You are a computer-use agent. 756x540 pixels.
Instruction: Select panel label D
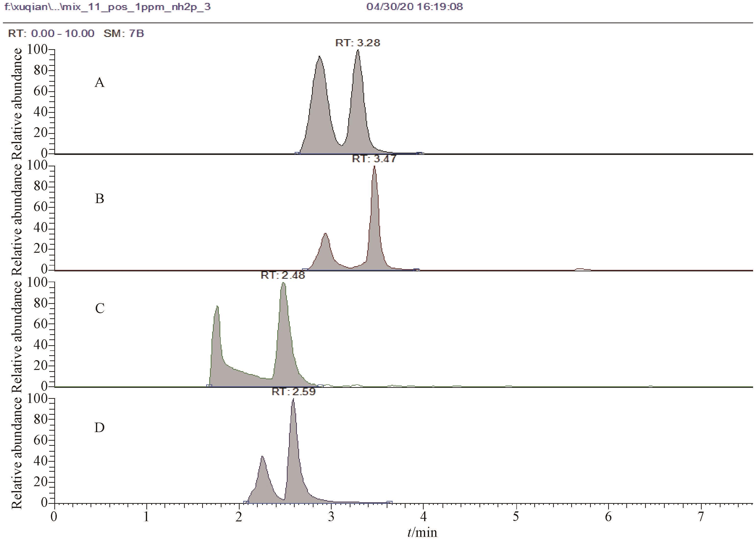[99, 428]
